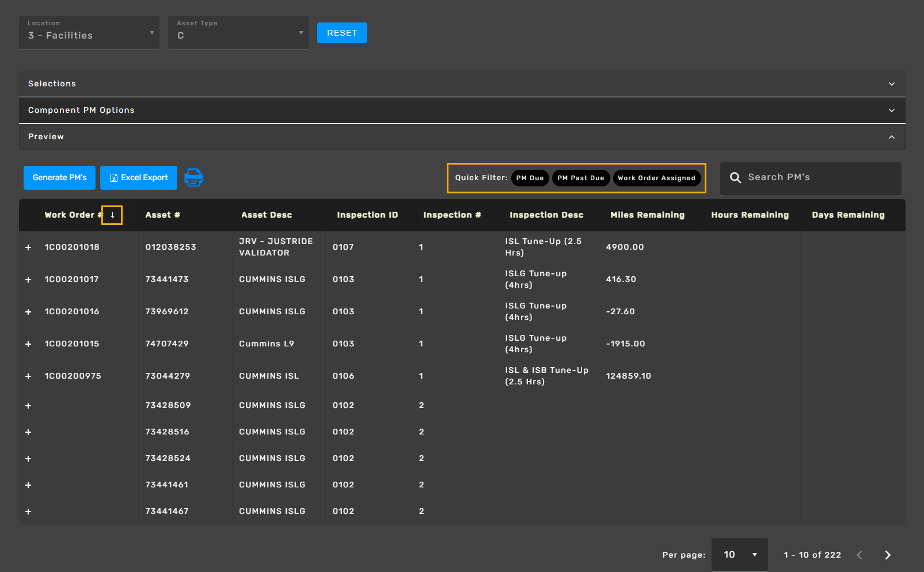This screenshot has width=924, height=572.
Task: Expand row for asset 73441473
Action: coord(28,280)
